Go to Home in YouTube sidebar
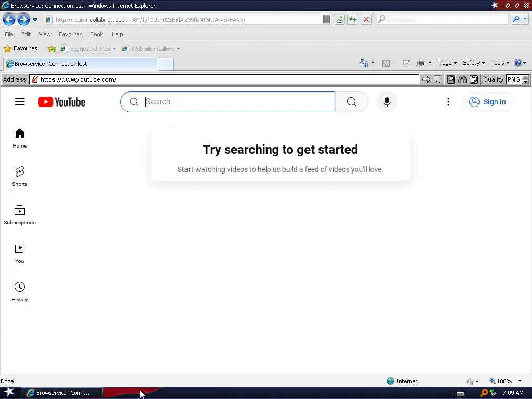 20,138
